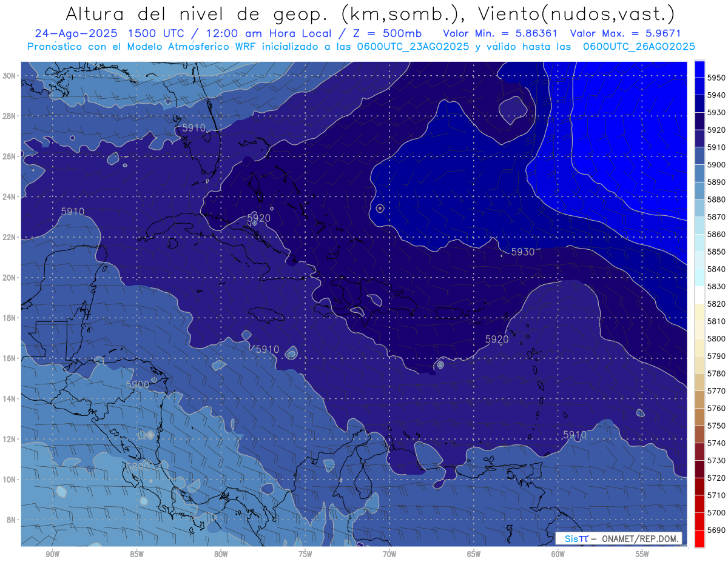
Task: Click the 5780 label on the color scale
Action: pyautogui.click(x=716, y=373)
